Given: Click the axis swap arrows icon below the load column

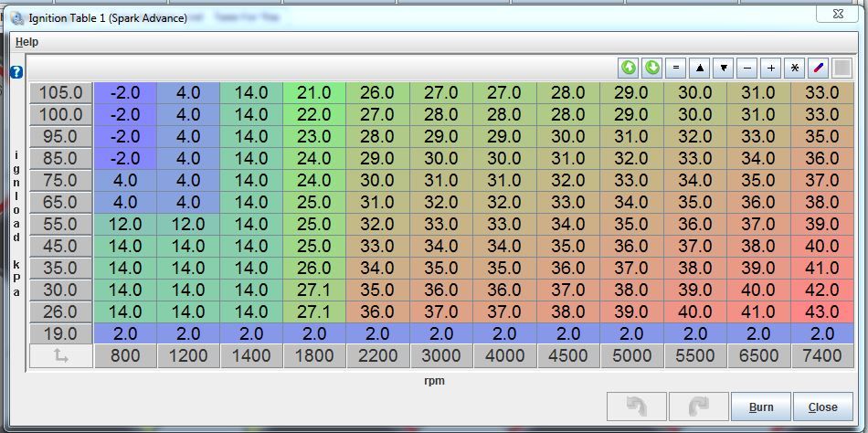Looking at the screenshot, I should pyautogui.click(x=61, y=356).
